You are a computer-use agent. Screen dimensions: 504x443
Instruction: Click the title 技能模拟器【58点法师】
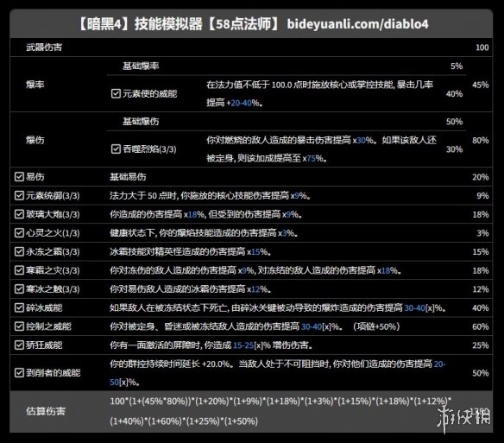(x=206, y=24)
